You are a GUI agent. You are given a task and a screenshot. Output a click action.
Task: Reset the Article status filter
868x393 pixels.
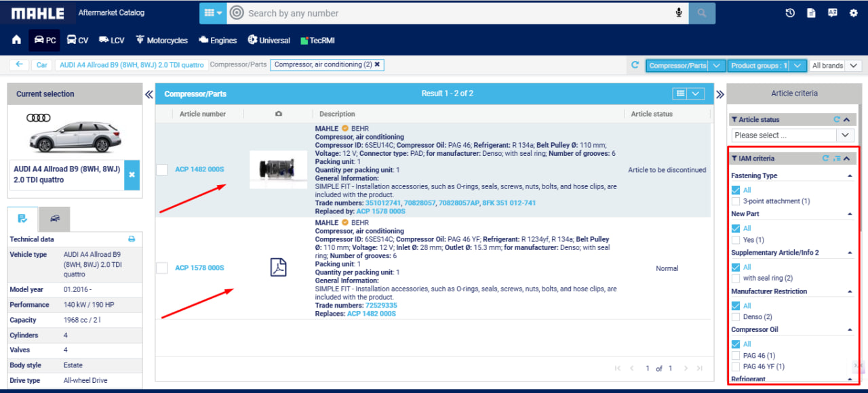point(837,120)
